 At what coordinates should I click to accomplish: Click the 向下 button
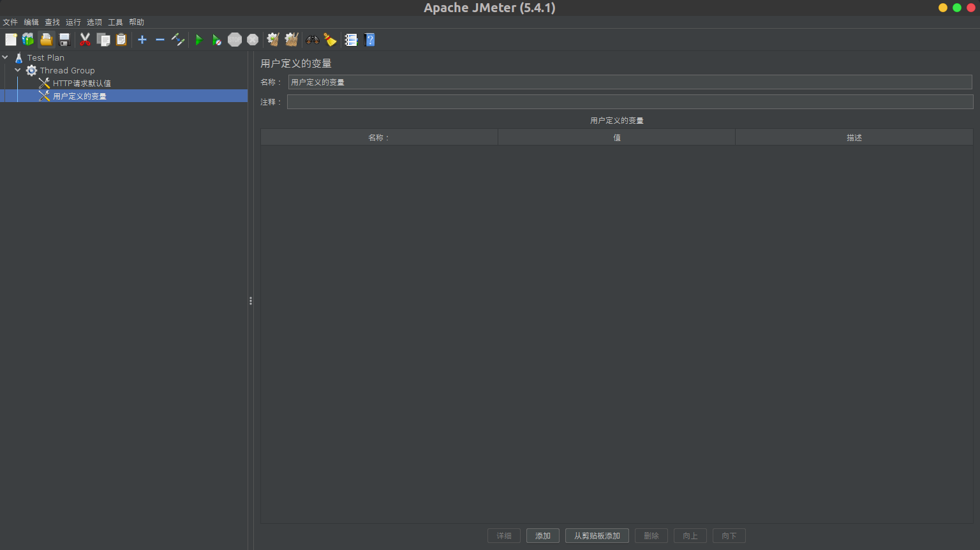pos(729,536)
